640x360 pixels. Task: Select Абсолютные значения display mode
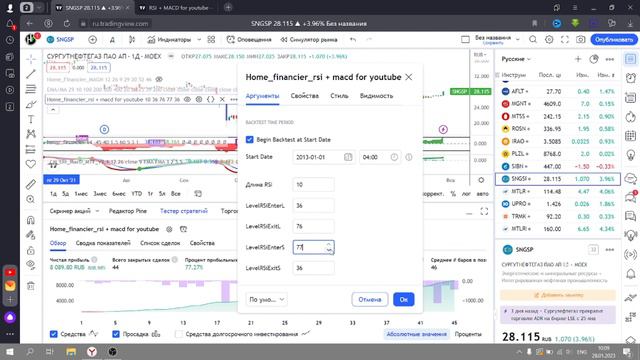coord(416,334)
